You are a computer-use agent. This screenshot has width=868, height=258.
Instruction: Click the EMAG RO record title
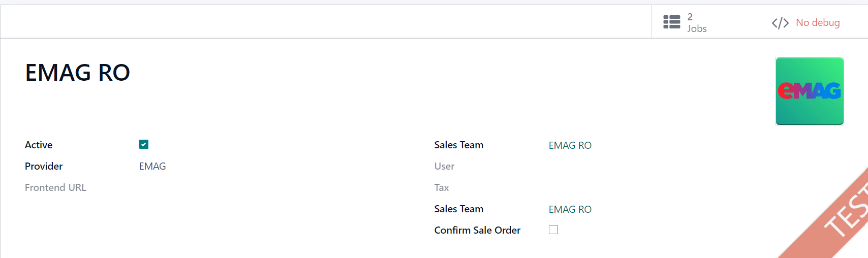coord(78,73)
